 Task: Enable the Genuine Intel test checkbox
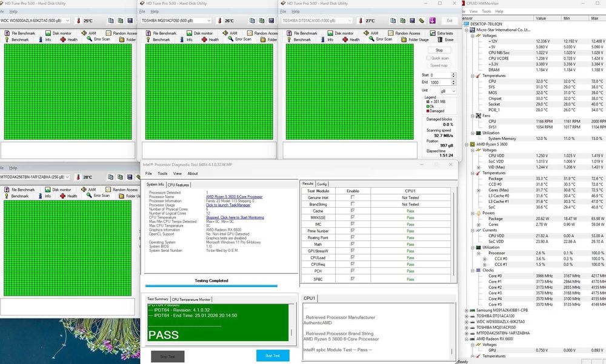pos(352,197)
